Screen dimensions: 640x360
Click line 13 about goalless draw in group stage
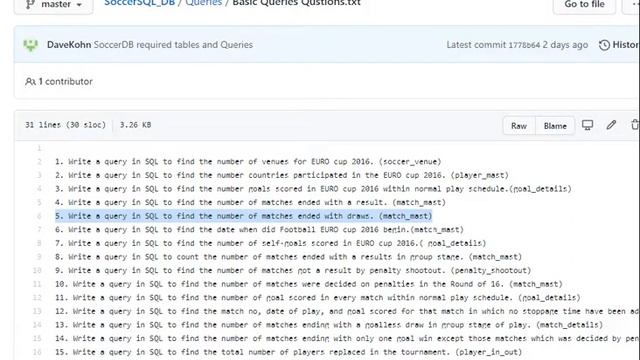pos(329,325)
